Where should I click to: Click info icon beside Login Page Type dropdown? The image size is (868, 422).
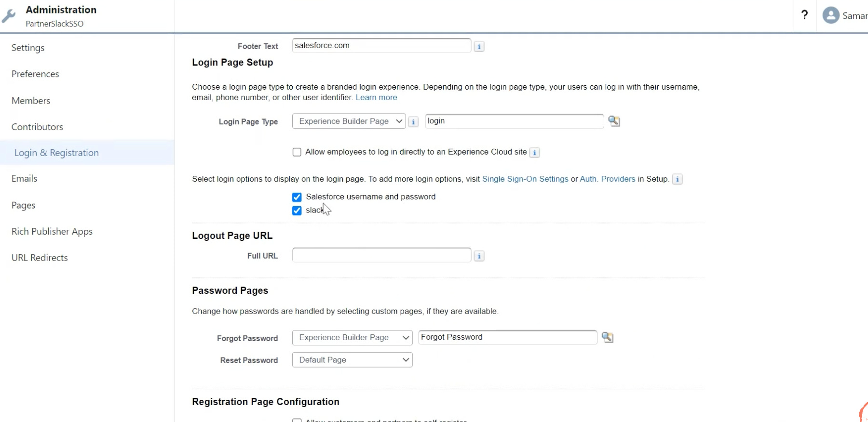[x=413, y=121]
